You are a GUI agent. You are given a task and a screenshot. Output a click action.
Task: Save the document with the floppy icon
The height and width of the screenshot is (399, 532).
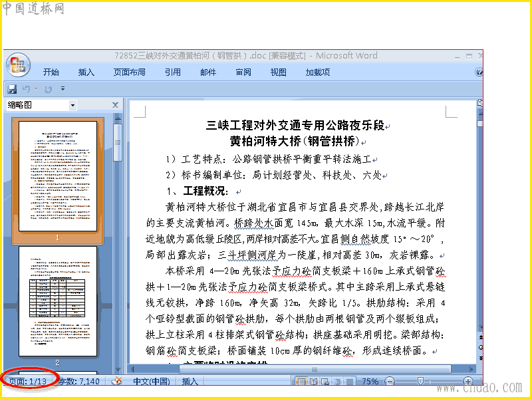(12, 89)
